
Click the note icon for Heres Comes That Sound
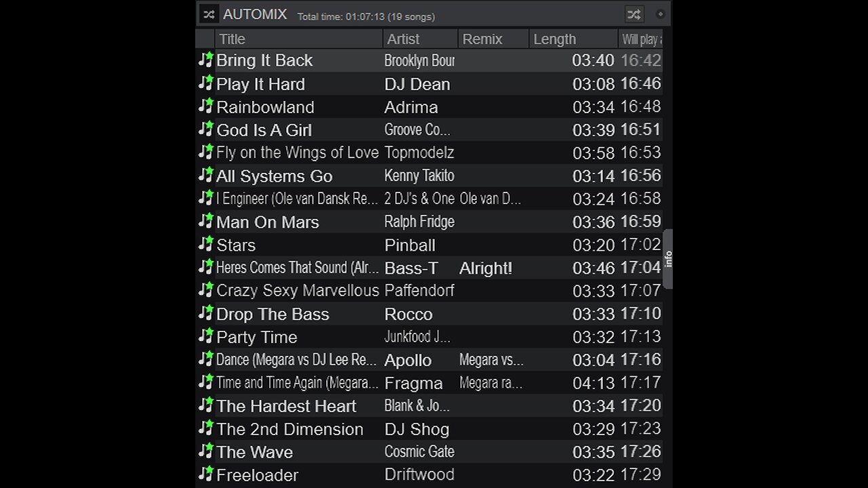coord(205,267)
